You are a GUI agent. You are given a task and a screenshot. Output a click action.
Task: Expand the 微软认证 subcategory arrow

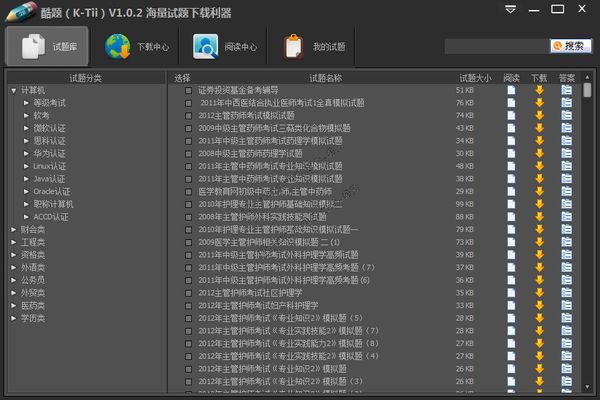(26, 128)
